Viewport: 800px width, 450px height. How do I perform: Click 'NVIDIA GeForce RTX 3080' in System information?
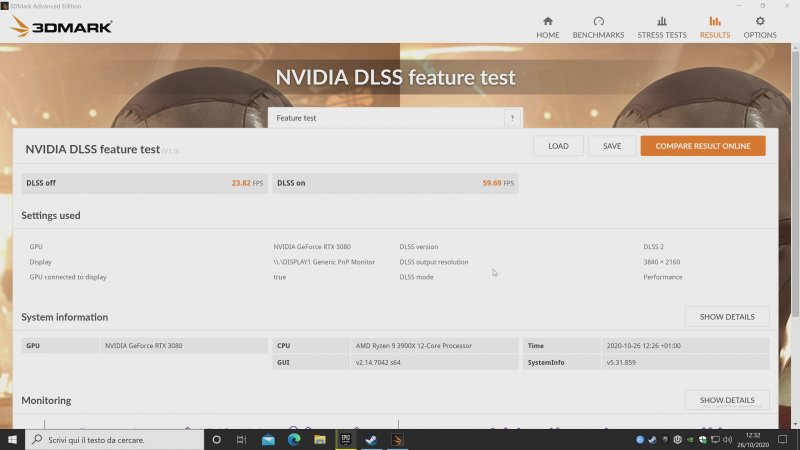pyautogui.click(x=143, y=345)
